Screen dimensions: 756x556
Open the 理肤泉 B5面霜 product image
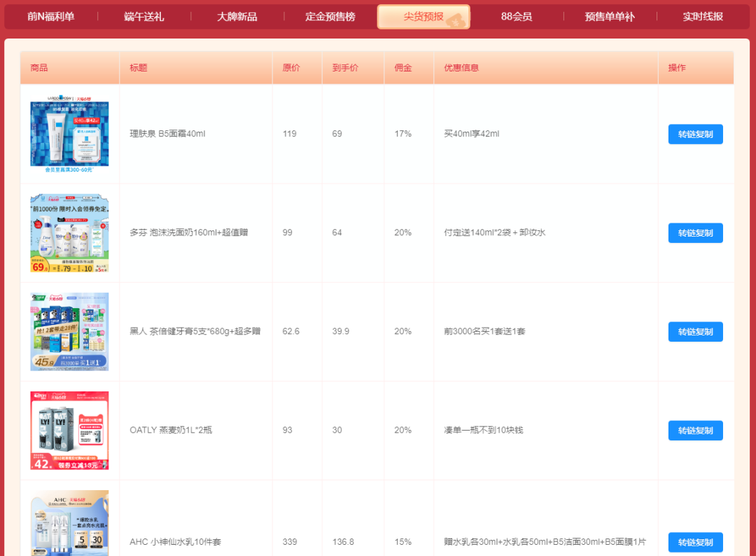[69, 134]
